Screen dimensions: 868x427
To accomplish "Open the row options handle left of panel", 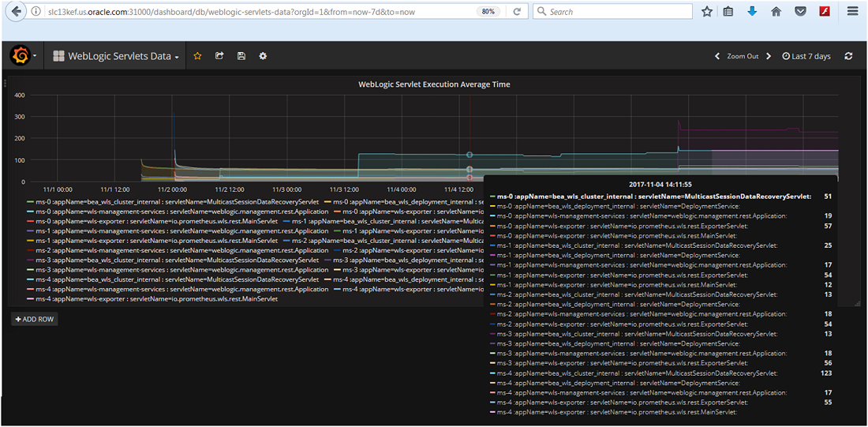I will tap(4, 84).
